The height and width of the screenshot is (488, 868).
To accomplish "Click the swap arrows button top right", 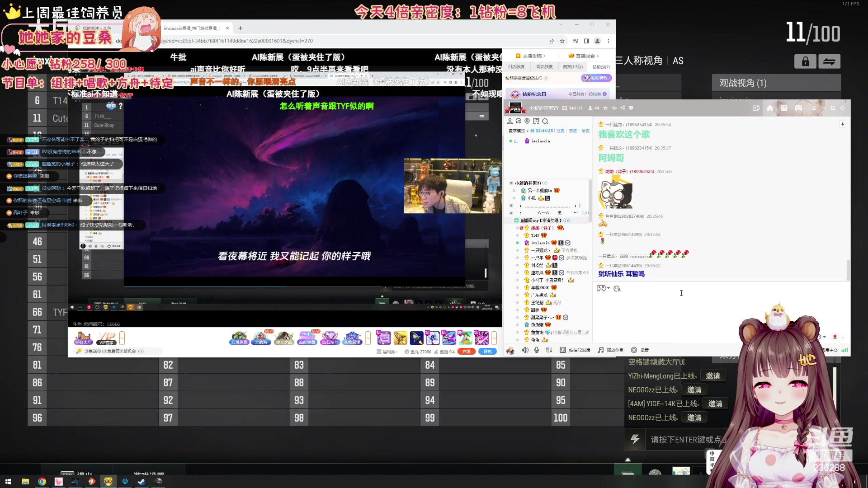I will point(829,61).
